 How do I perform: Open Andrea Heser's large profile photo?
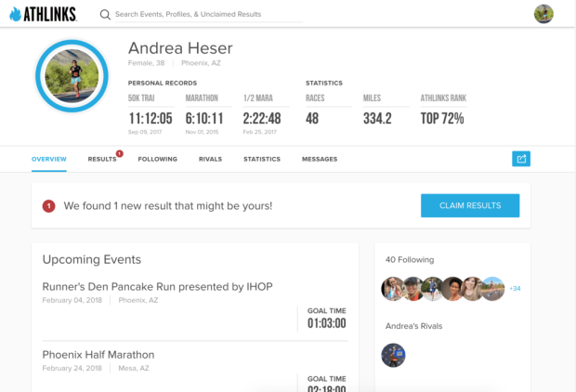coord(72,76)
